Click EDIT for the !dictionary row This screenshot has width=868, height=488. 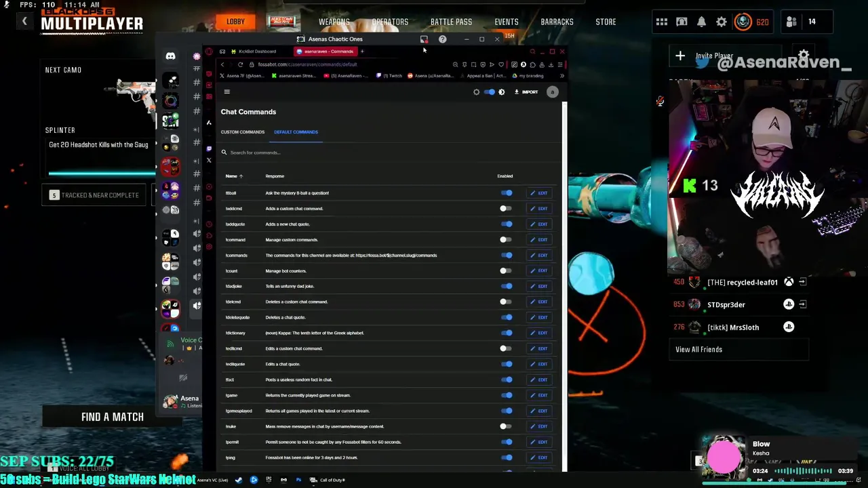(539, 333)
